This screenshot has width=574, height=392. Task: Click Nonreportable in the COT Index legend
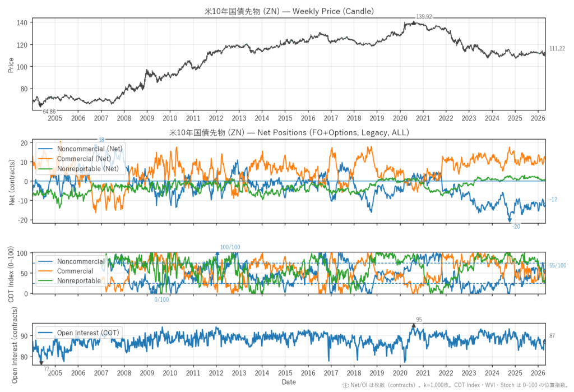79,280
